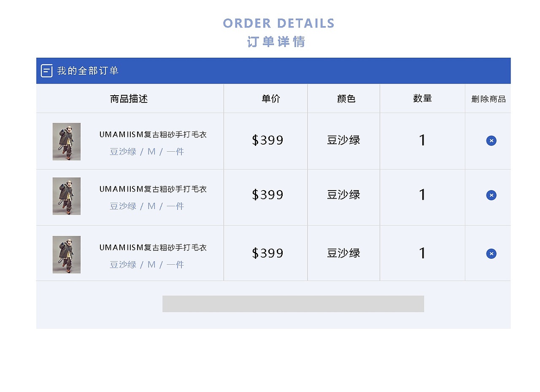Remove the first sweater using its delete icon
The width and height of the screenshot is (540, 392).
click(x=491, y=141)
